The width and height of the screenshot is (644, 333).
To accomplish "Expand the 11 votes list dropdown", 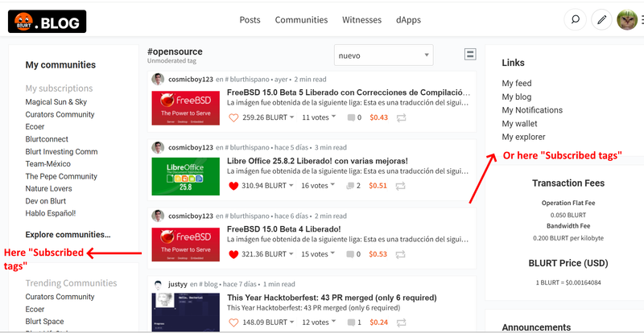I will tap(318, 117).
